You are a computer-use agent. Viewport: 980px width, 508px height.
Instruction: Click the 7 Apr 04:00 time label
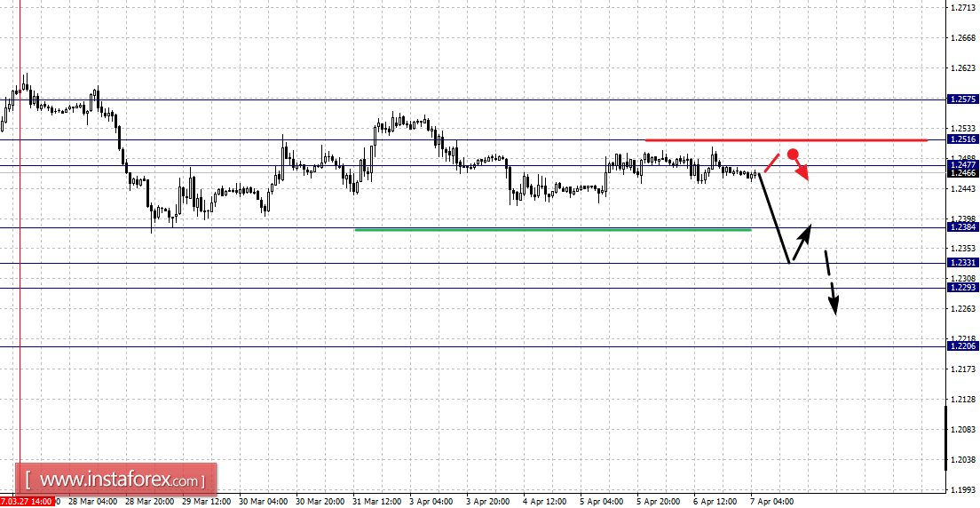point(772,502)
